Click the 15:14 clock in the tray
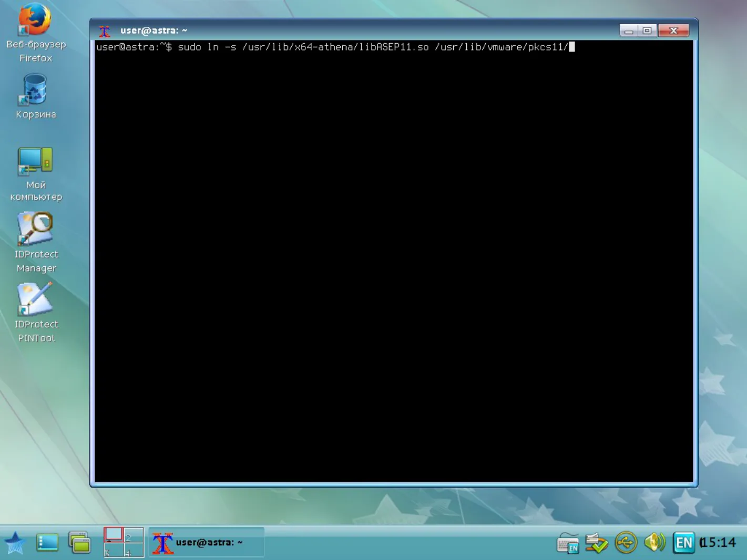This screenshot has height=560, width=747. [x=718, y=543]
